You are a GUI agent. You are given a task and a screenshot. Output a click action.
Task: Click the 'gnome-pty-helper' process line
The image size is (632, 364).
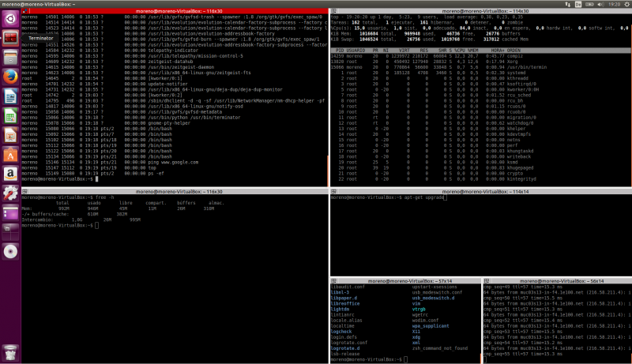(x=106, y=123)
